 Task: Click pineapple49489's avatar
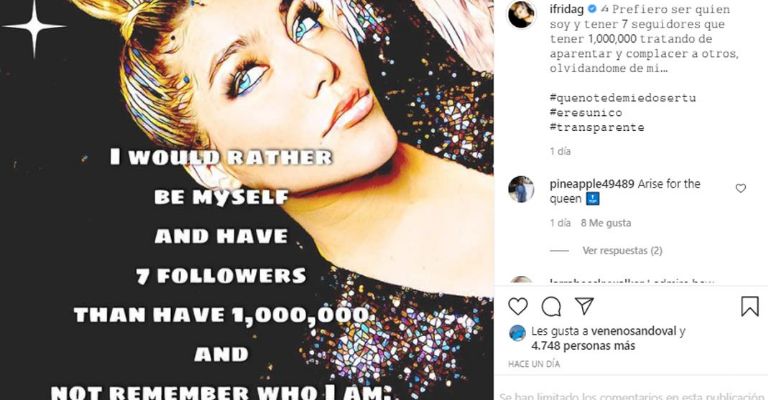click(x=521, y=189)
